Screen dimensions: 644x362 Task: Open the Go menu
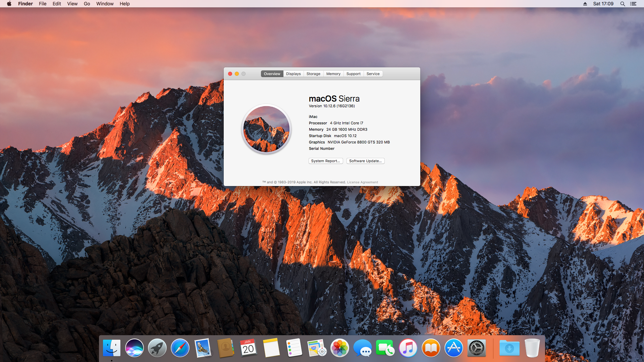(87, 4)
